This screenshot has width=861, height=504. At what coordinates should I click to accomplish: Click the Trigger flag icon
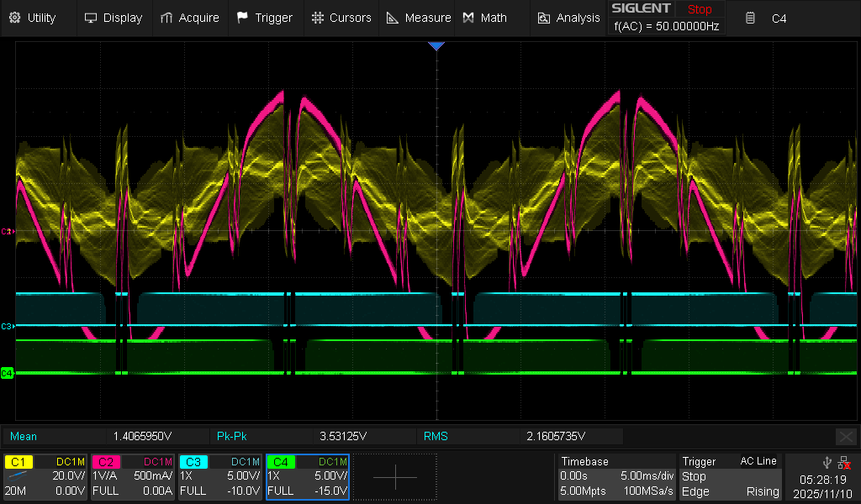click(x=243, y=18)
